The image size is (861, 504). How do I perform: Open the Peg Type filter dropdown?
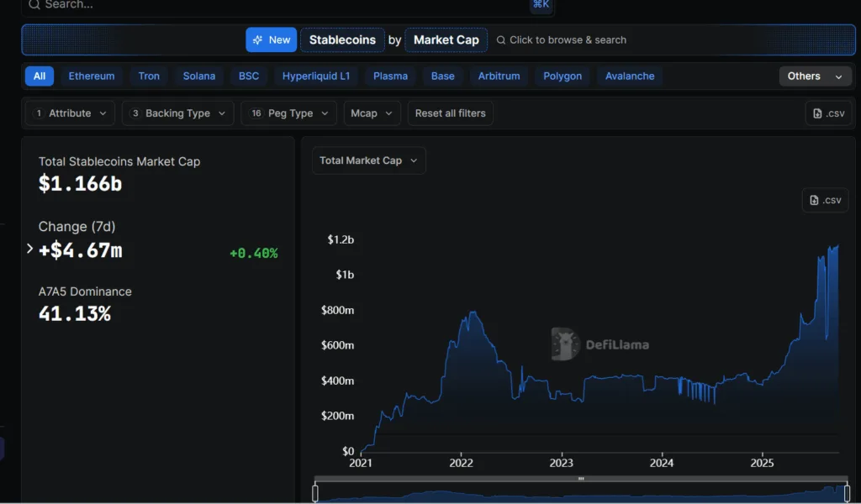(288, 113)
